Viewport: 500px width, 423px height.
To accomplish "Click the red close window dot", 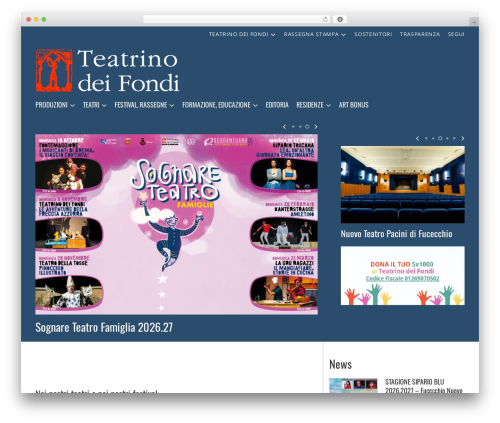I will (x=29, y=19).
